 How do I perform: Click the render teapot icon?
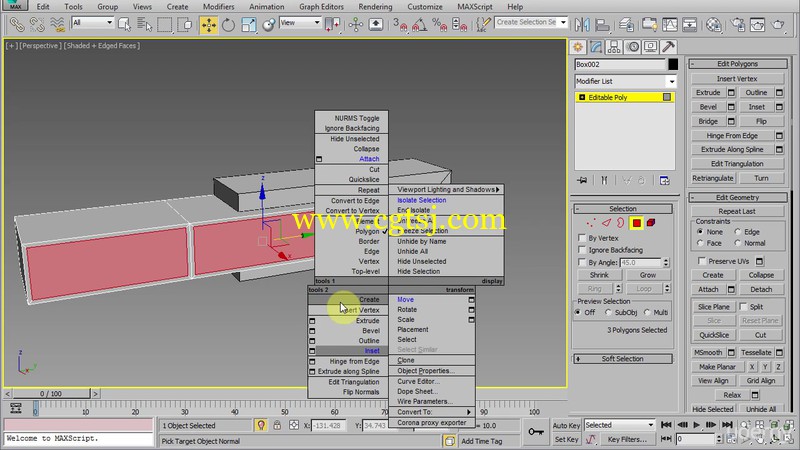(778, 24)
